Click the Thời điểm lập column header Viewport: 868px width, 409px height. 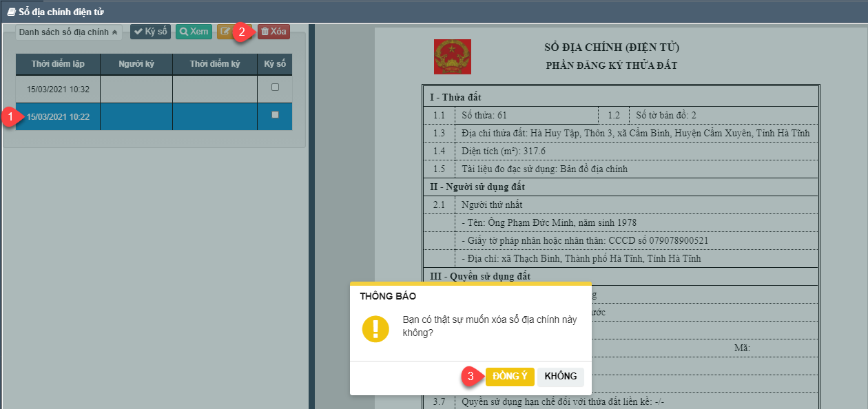click(x=58, y=64)
